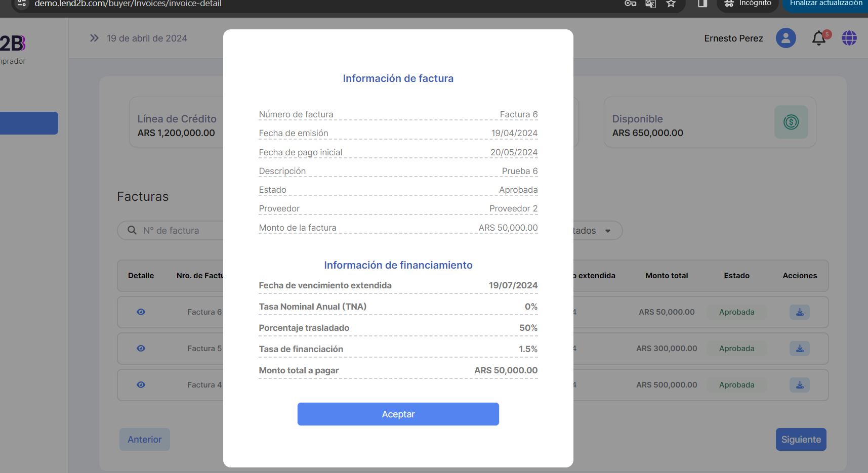The height and width of the screenshot is (473, 868).
Task: Click the green Disponible money icon
Action: coord(791,122)
